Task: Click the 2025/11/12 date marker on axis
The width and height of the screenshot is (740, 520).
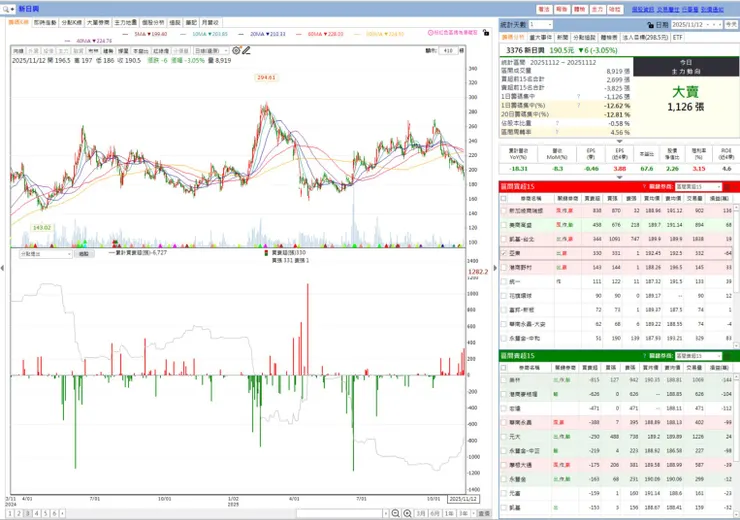Action: 463,499
